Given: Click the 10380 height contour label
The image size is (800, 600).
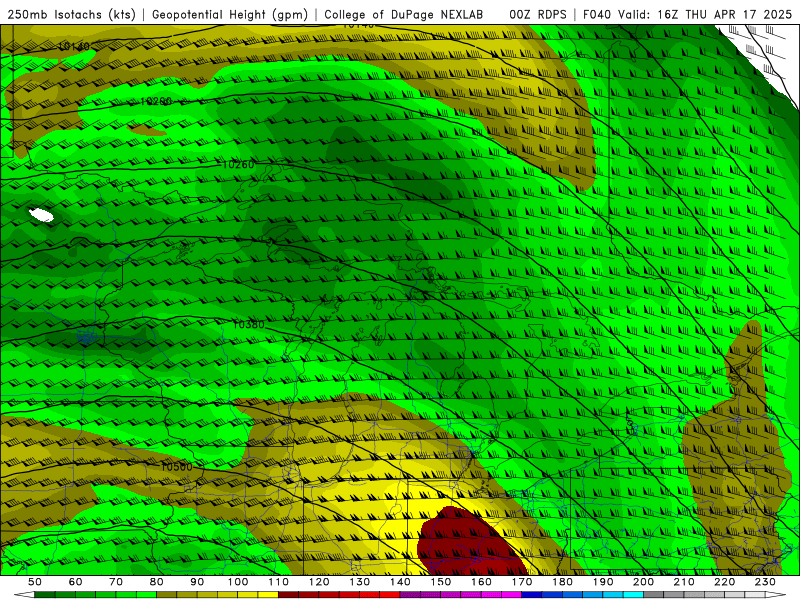Looking at the screenshot, I should pos(248,324).
